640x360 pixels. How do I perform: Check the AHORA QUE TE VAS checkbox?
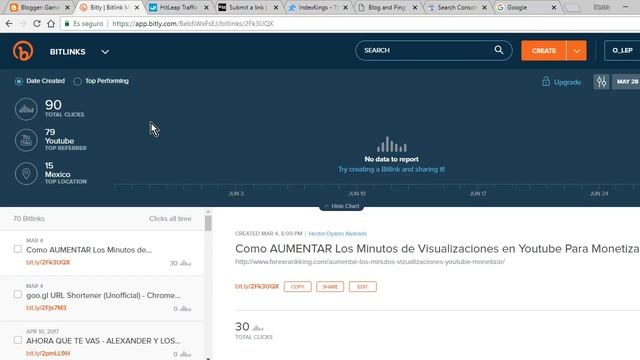[x=18, y=340]
